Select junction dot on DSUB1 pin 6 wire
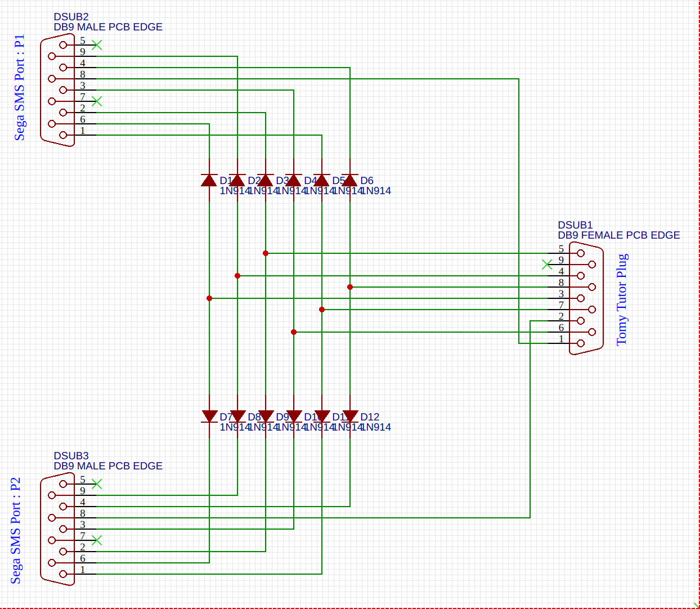The width and height of the screenshot is (700, 609). 294,332
